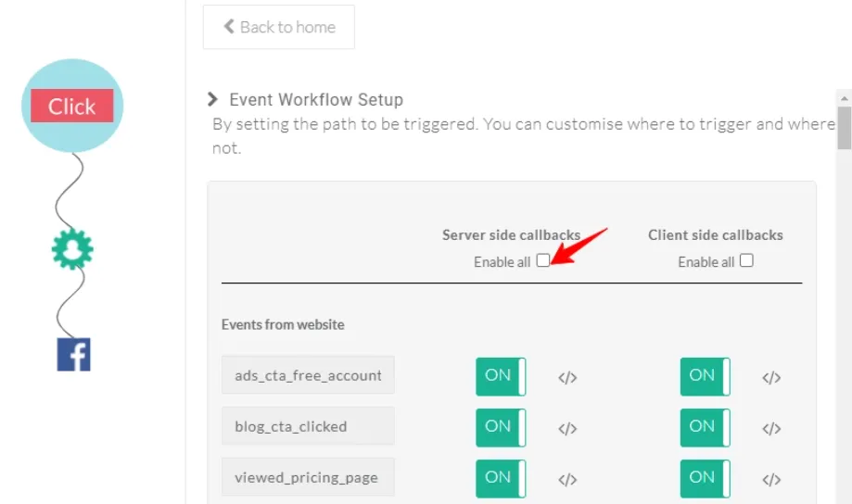
Task: Click the Client side callbacks header
Action: (x=716, y=235)
